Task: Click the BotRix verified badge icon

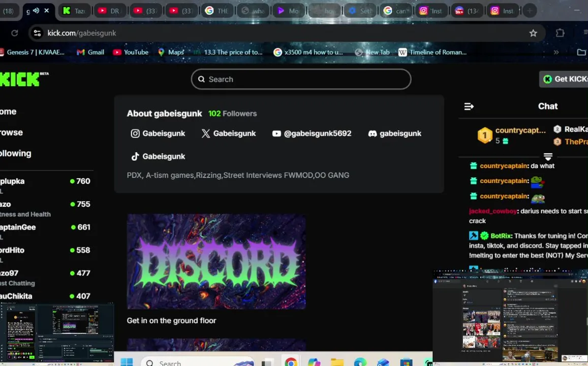Action: (x=484, y=236)
